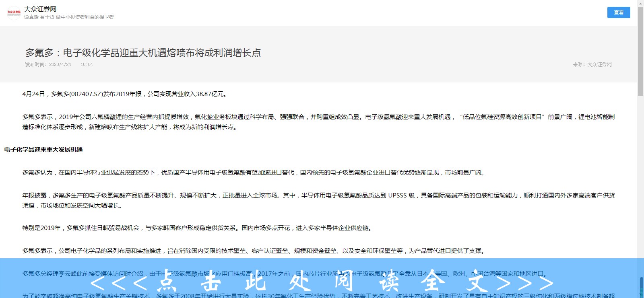
Task: Click the 大众证券网 logo icon
Action: coord(14,13)
